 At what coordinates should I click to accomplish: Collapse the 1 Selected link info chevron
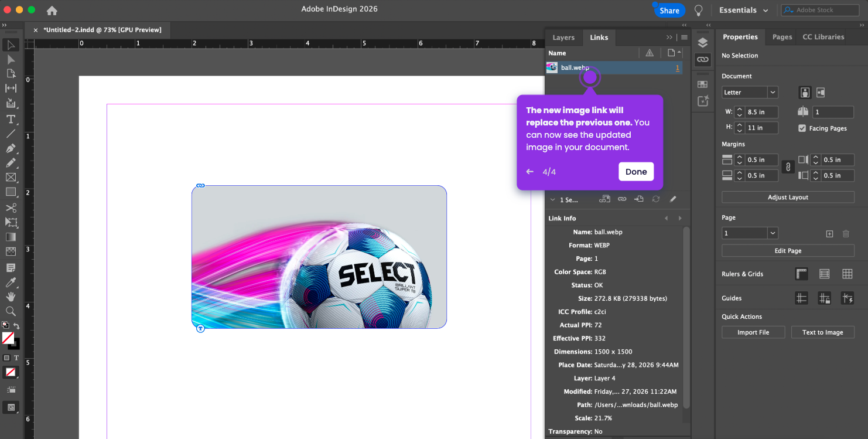(x=552, y=199)
